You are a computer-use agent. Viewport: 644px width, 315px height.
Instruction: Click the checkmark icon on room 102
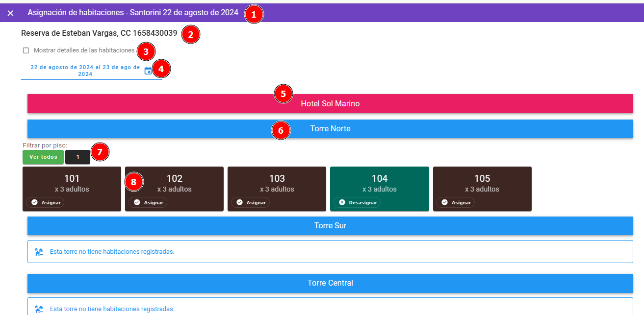coord(137,202)
